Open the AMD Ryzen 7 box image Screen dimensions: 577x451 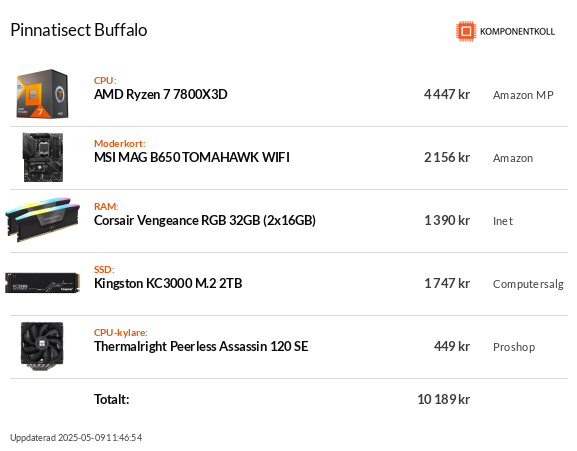[x=43, y=94]
